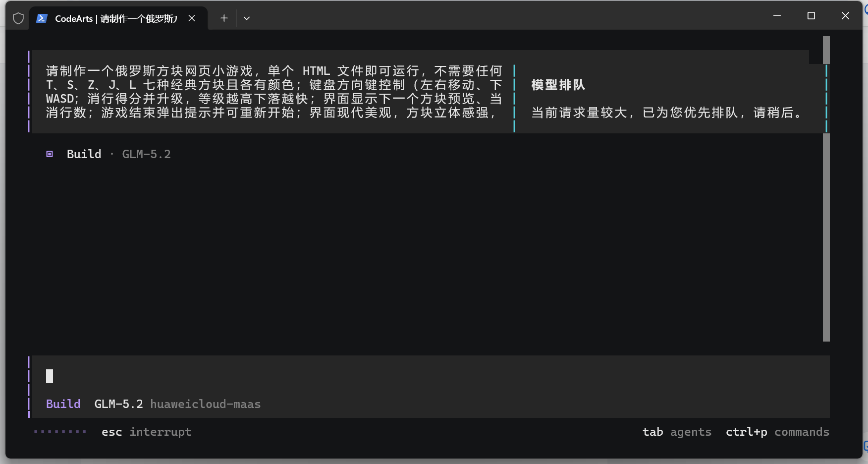Close the CodeArts tab
Screen dimensions: 868x464
[192, 18]
